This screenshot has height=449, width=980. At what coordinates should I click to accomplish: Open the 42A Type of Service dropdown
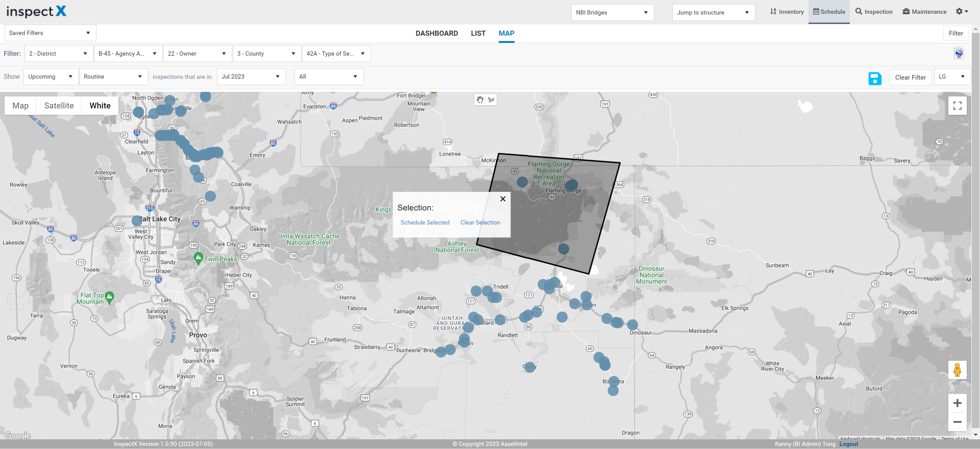[336, 54]
